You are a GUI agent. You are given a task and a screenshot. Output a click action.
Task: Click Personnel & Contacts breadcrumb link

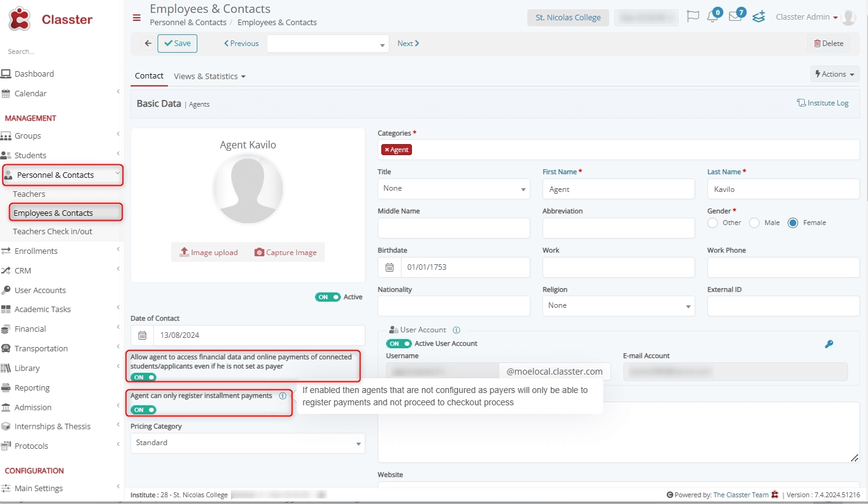pyautogui.click(x=188, y=23)
